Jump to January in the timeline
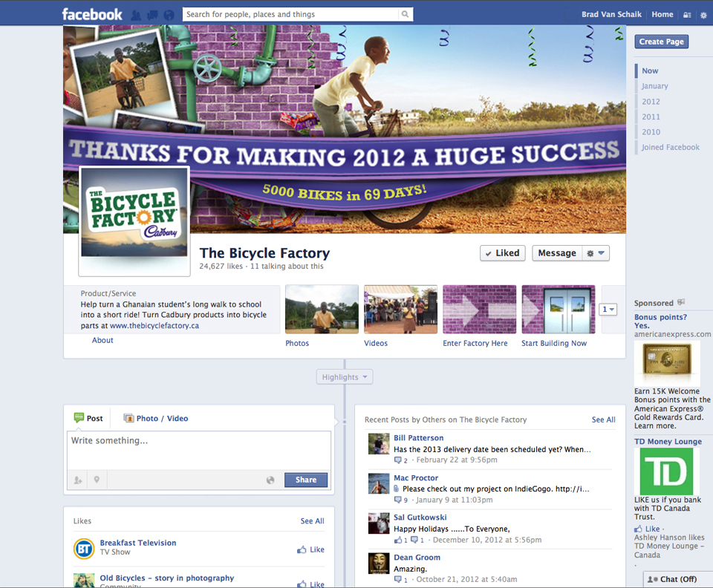The image size is (713, 588). click(x=655, y=86)
